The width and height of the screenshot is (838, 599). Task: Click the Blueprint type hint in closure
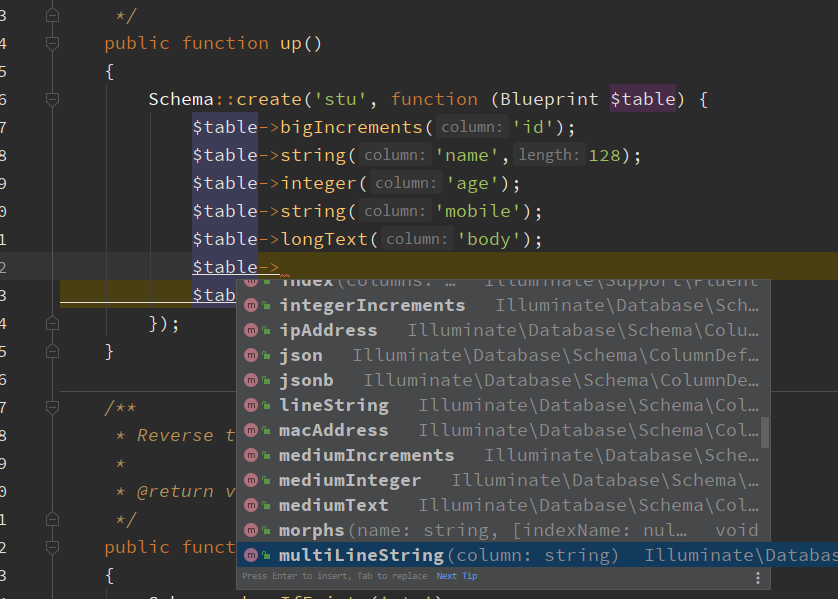pyautogui.click(x=550, y=99)
